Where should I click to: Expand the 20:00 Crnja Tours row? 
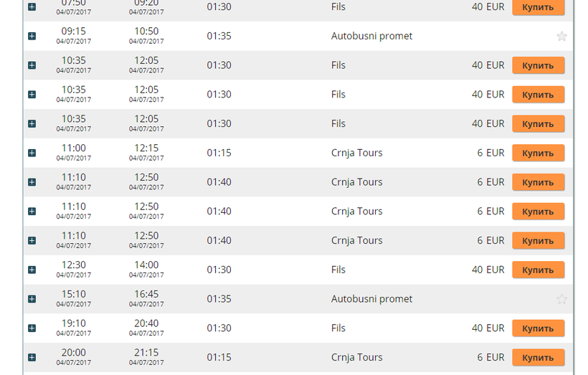[32, 357]
